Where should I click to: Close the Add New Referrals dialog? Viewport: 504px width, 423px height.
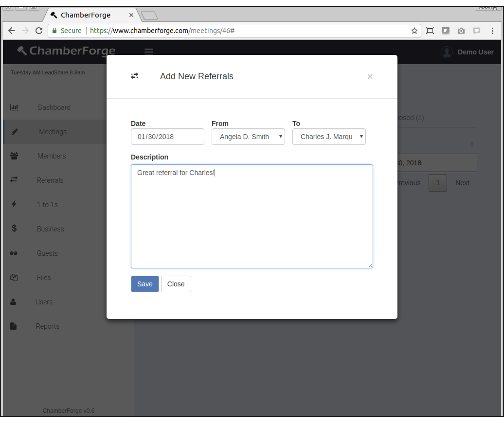(x=370, y=76)
